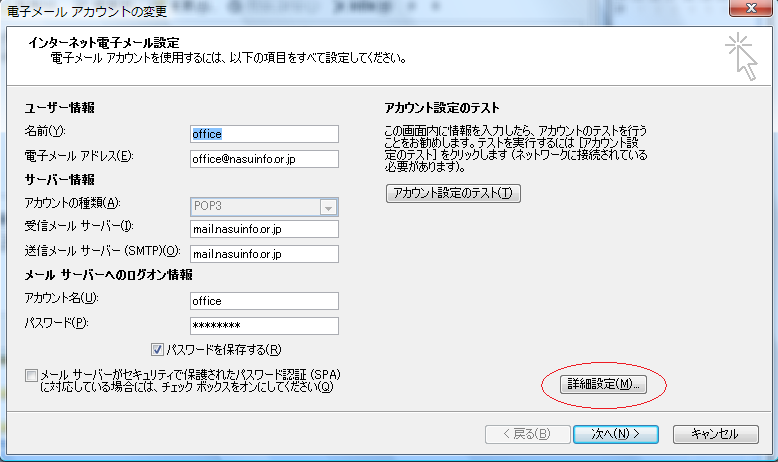Click the 電子メール アドレス(E): label
Screen dimensions: 778x462
[x=79, y=156]
